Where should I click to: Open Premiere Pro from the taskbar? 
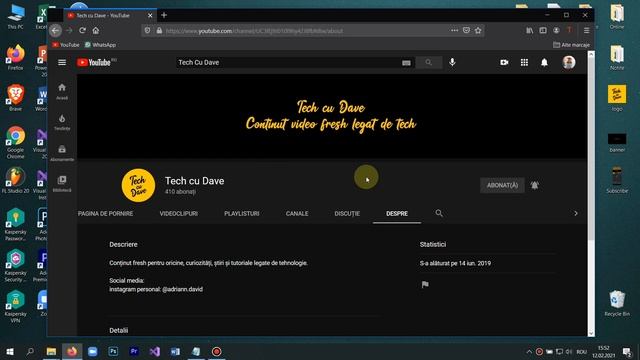[x=134, y=351]
